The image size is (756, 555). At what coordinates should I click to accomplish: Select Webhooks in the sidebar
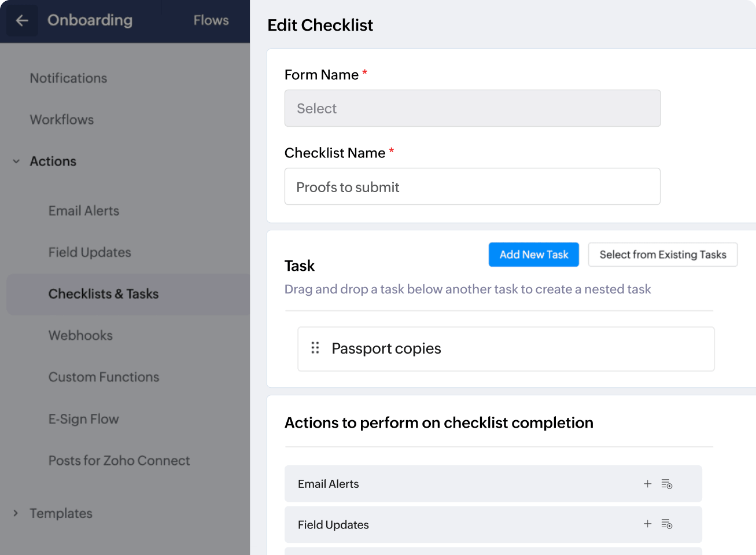tap(80, 336)
